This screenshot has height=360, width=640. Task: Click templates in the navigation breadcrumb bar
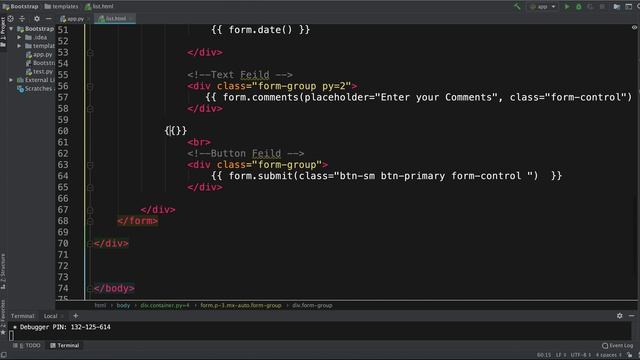coord(61,7)
